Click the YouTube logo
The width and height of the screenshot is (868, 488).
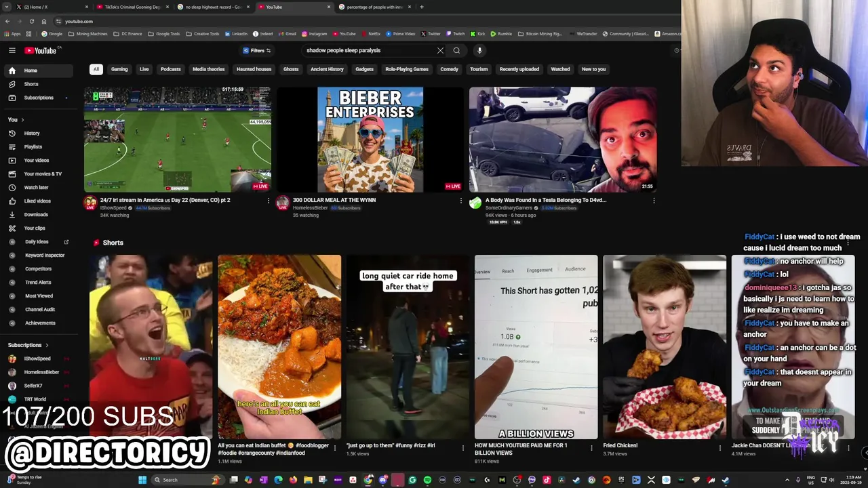point(41,50)
